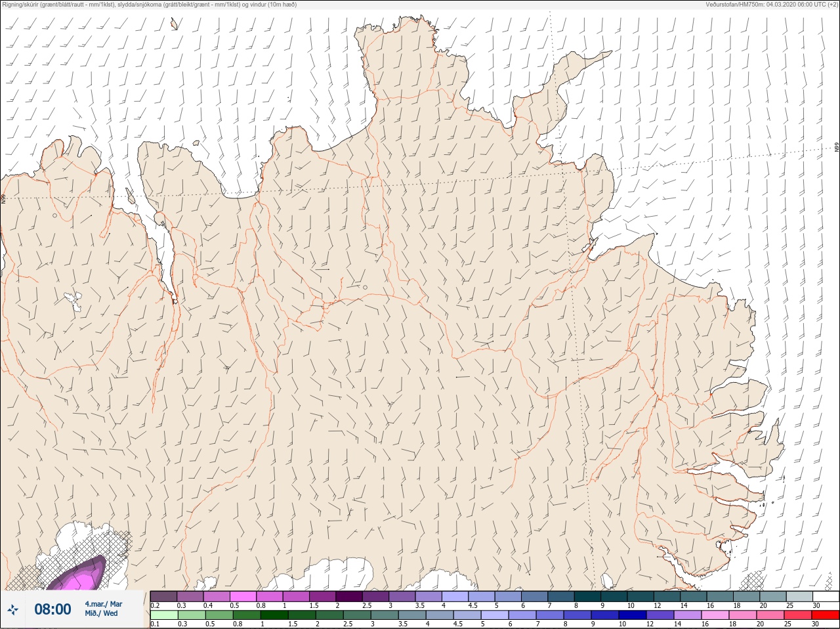
Task: Pick the dark navy blue swatch labeled 10, bottom row
Action: click(633, 615)
